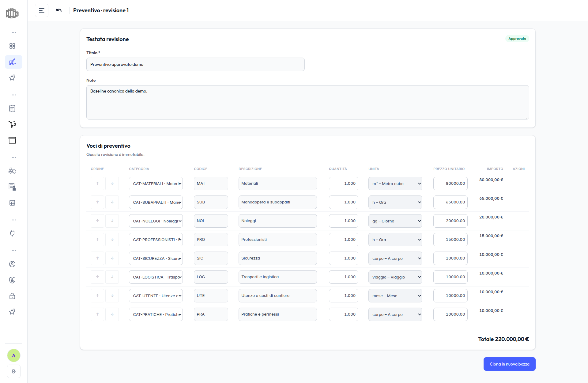Toggle the sidebar menu hamburger button
Viewport: 588px width, 383px height.
(42, 10)
